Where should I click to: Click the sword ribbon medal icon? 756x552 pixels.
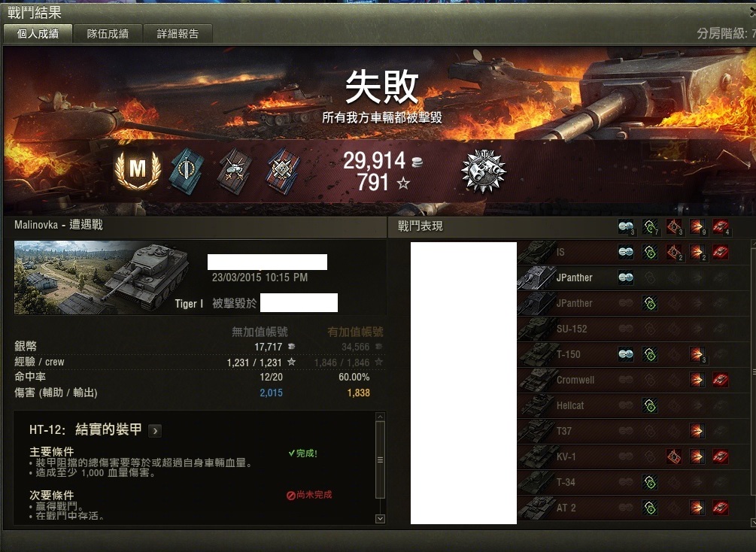(x=187, y=171)
